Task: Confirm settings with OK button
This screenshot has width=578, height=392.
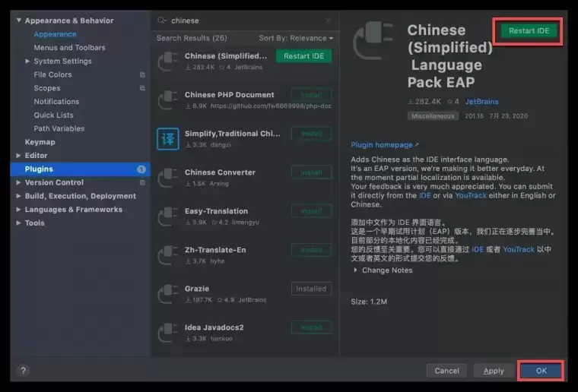Action: [x=541, y=371]
